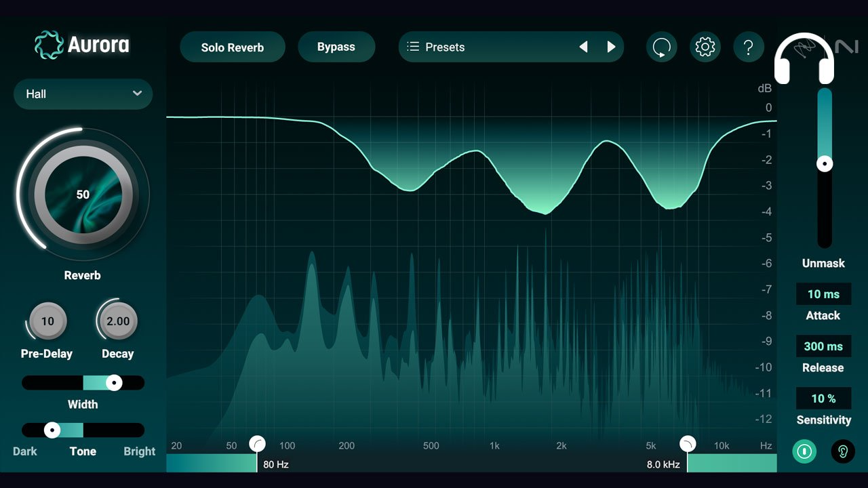Open help using the question mark icon

pos(749,47)
